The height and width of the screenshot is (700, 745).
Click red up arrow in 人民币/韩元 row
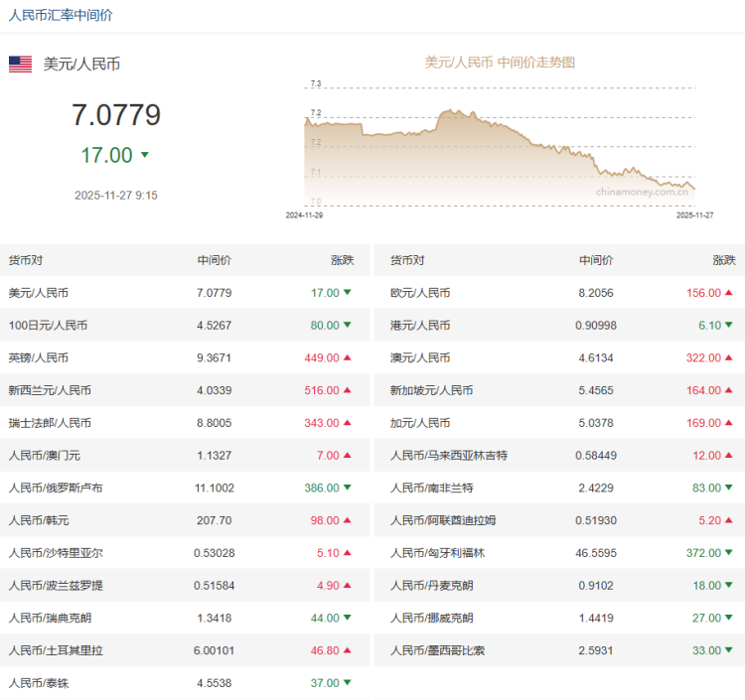point(347,521)
